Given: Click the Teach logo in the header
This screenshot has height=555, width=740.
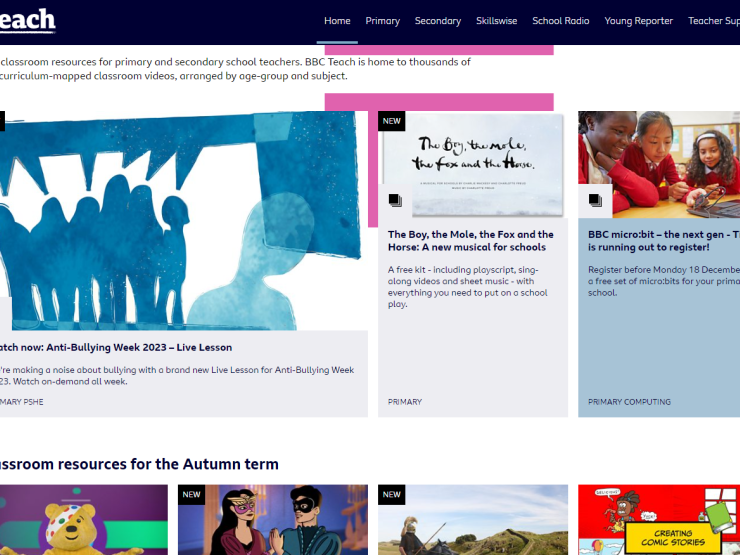Looking at the screenshot, I should (27, 21).
